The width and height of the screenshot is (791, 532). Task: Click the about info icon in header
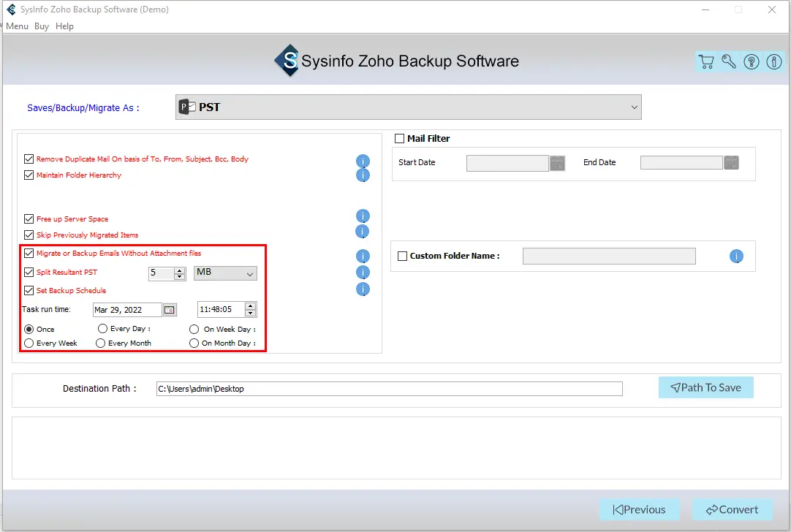point(773,62)
